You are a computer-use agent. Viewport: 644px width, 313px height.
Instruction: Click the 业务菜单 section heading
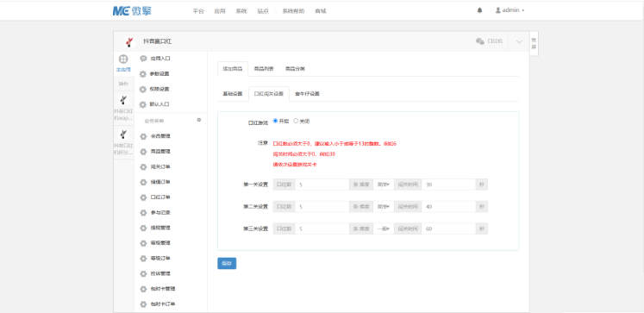point(154,121)
